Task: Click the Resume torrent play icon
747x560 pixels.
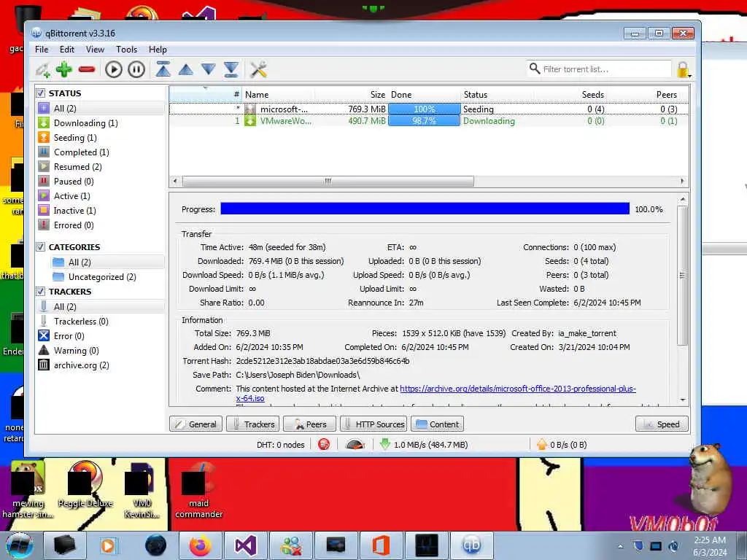Action: [x=113, y=69]
